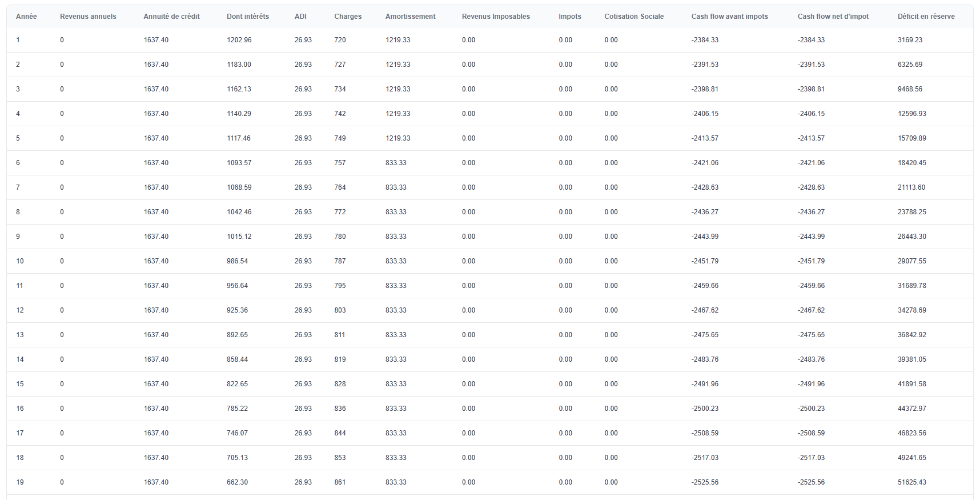980x500 pixels.
Task: Click the deficit reserve value 51625.43
Action: pos(911,482)
